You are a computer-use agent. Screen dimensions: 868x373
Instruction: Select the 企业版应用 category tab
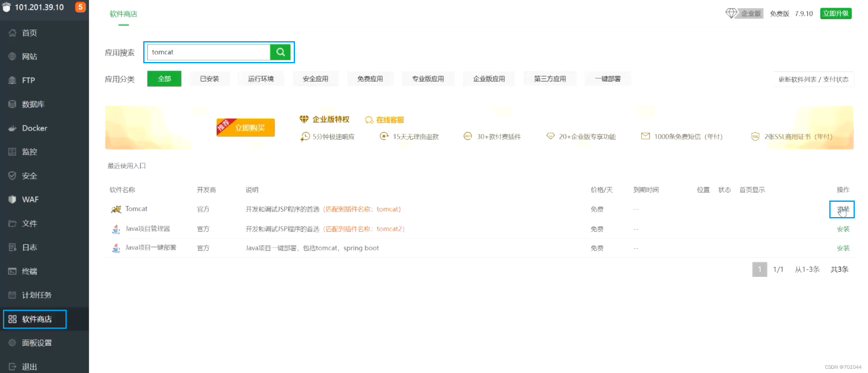tap(489, 79)
